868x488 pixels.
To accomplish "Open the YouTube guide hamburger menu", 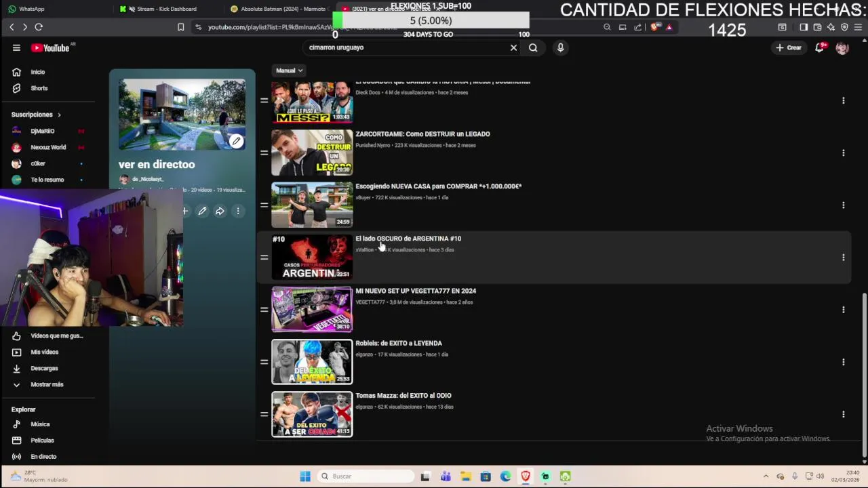I will 16,47.
